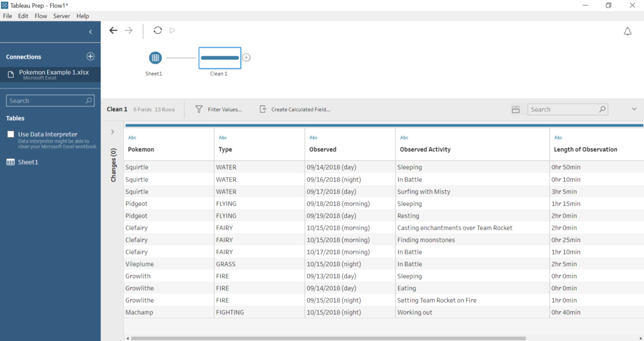
Task: Click the horizontal scrollbar under data grid
Action: click(327, 338)
